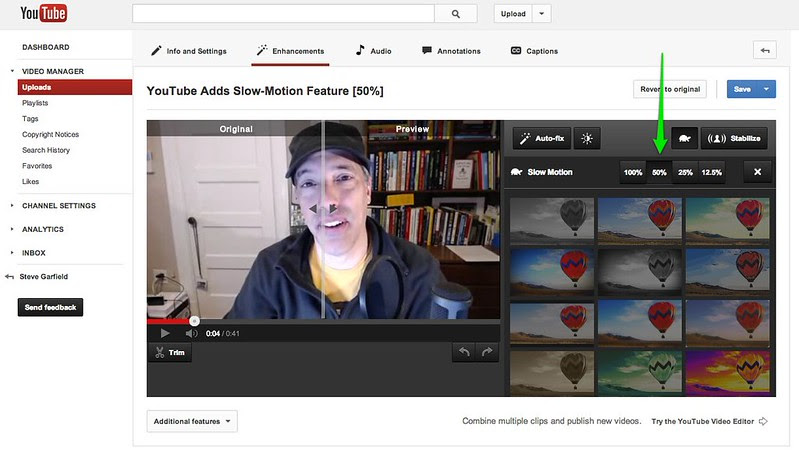
Task: Play the video preview
Action: [x=165, y=333]
